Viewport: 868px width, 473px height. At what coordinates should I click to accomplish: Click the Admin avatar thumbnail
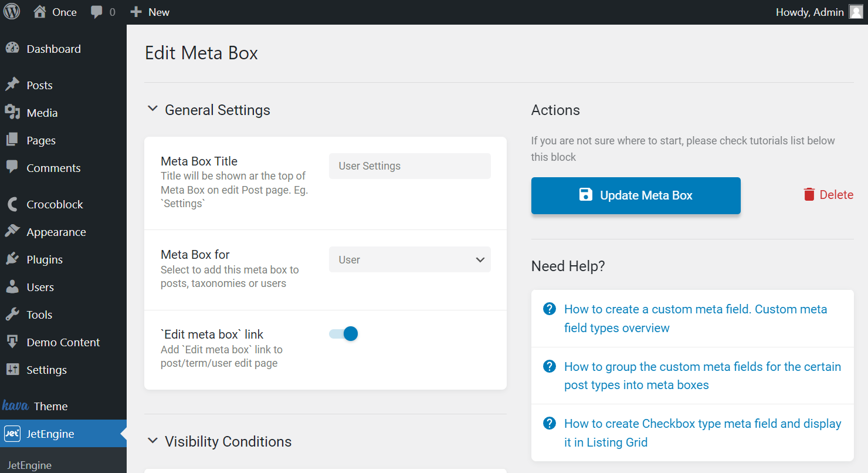tap(856, 12)
